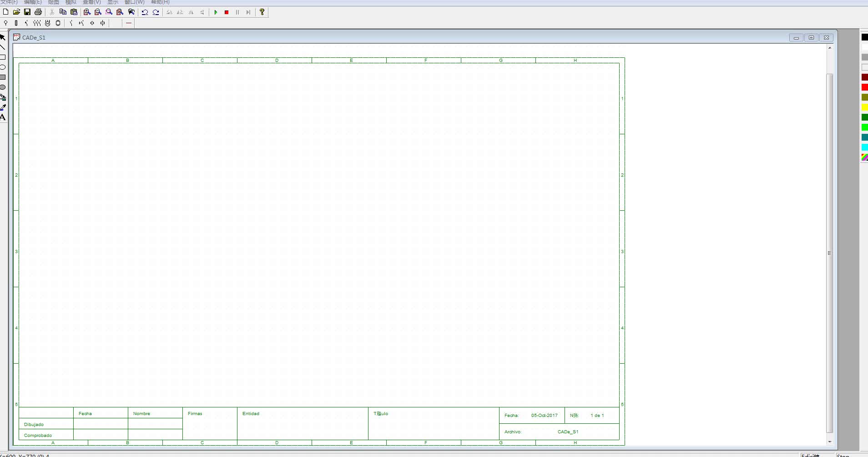Select the normally open contact icon
This screenshot has height=457, width=868.
[71, 23]
